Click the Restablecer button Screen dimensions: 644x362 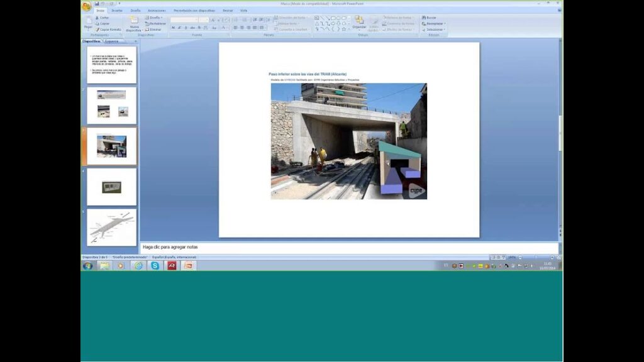(x=157, y=23)
